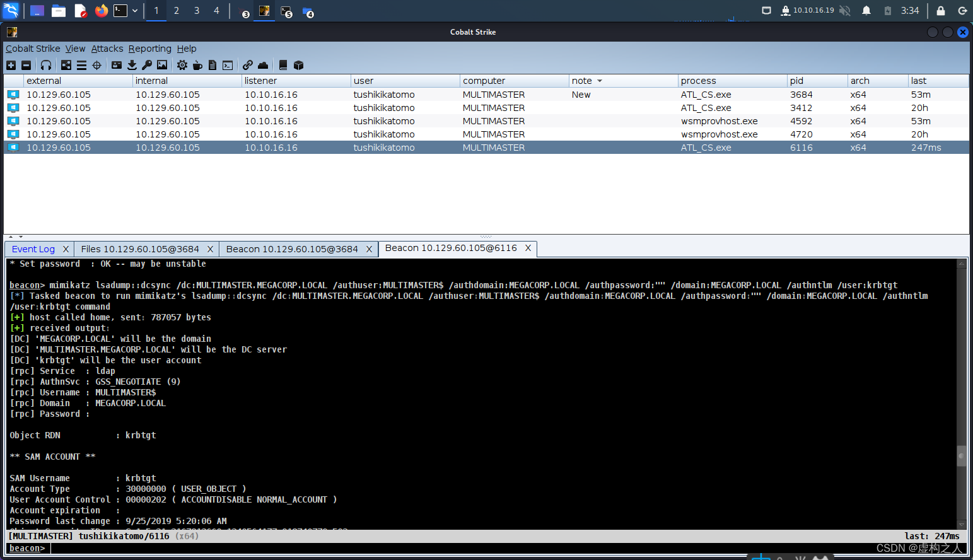Close the Event Log tab
The width and height of the screenshot is (973, 560).
pos(66,249)
